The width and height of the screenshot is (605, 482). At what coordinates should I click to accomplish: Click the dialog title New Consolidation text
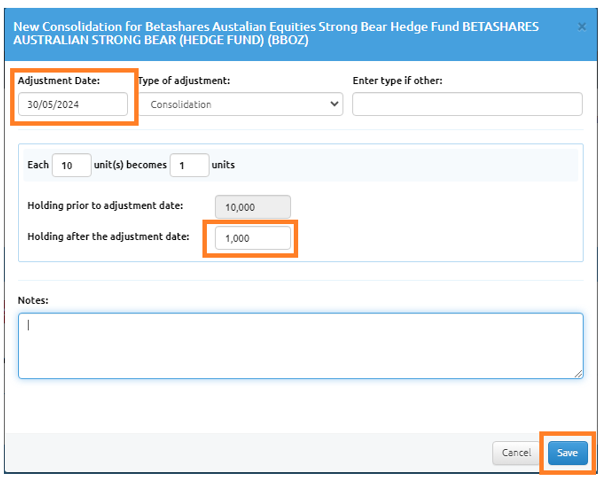pyautogui.click(x=276, y=33)
